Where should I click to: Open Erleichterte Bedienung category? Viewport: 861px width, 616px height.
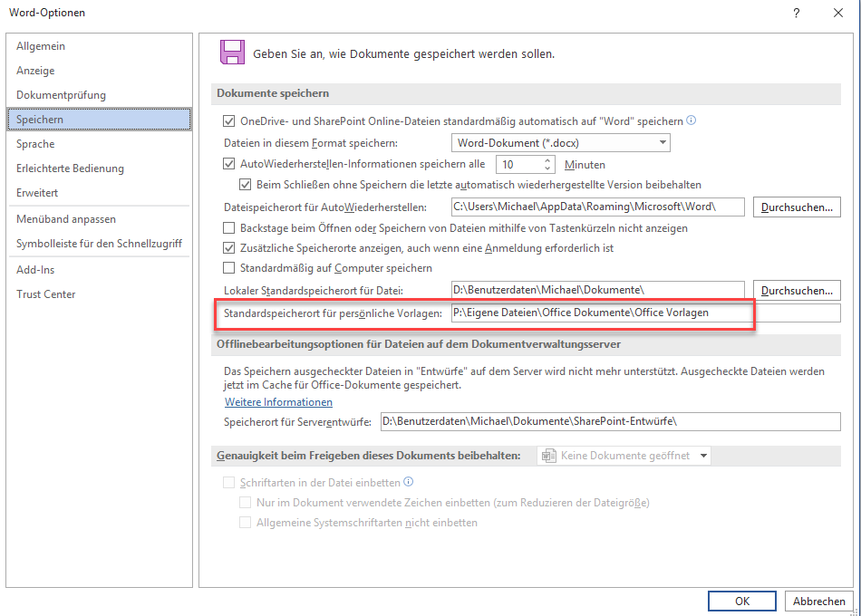[x=100, y=168]
